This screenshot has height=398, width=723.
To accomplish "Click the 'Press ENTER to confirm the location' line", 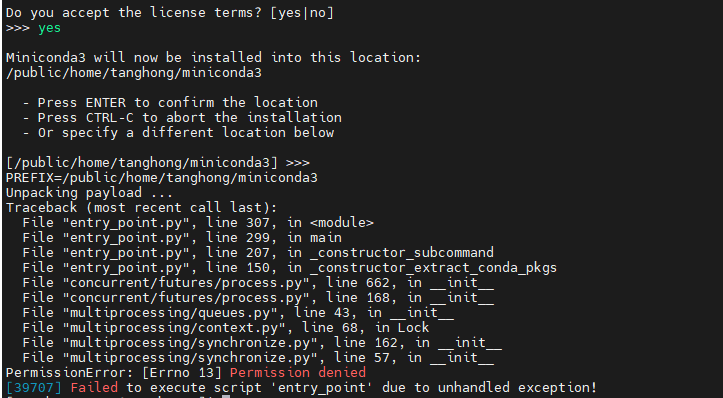I will click(170, 102).
